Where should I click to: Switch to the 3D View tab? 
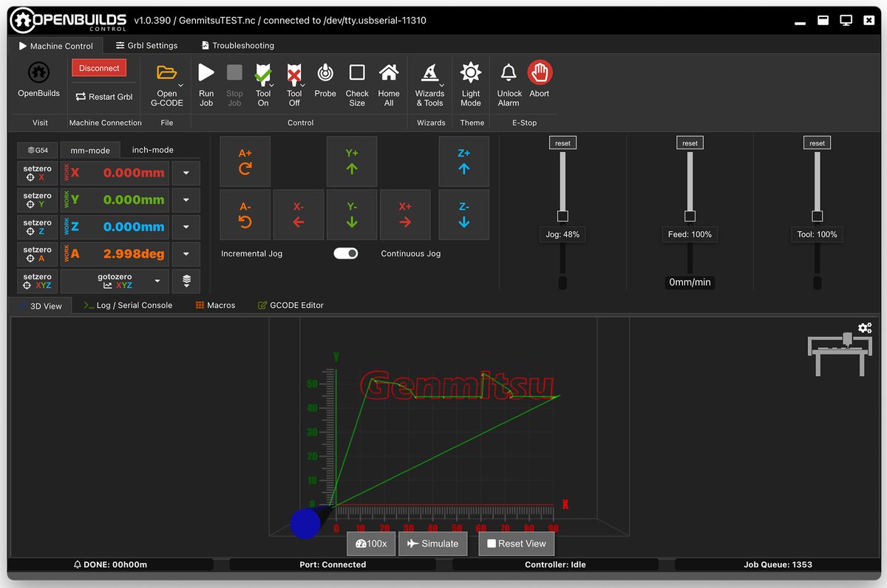click(41, 305)
